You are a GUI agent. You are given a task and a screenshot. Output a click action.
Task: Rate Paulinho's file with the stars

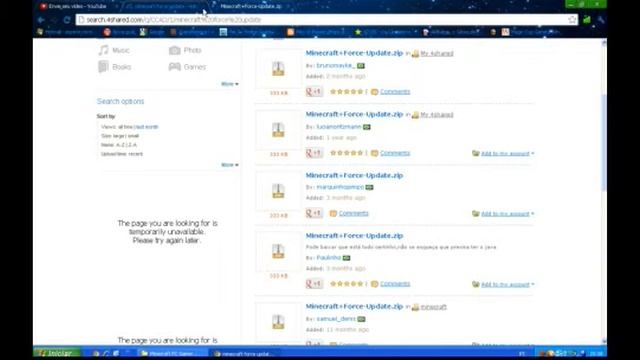(347, 284)
